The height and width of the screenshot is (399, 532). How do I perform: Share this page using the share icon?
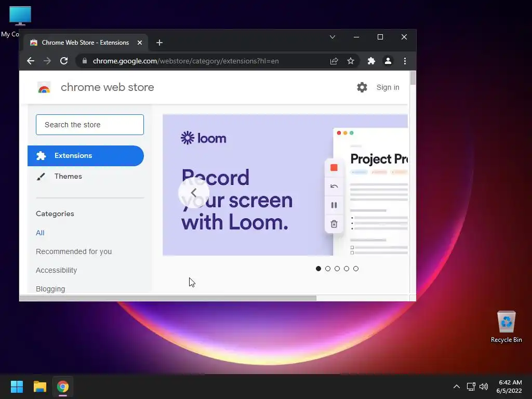pyautogui.click(x=334, y=61)
